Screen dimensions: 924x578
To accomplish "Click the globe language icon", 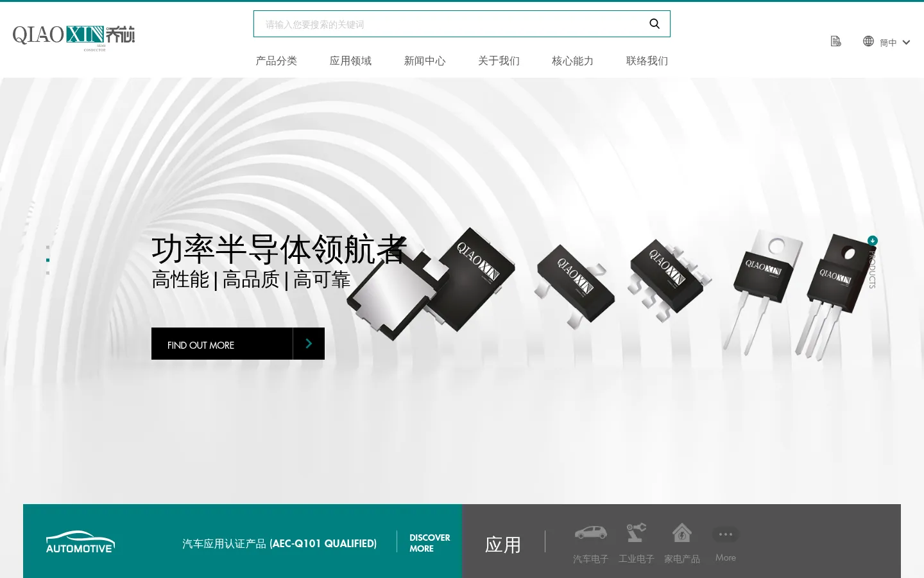I will coord(868,41).
